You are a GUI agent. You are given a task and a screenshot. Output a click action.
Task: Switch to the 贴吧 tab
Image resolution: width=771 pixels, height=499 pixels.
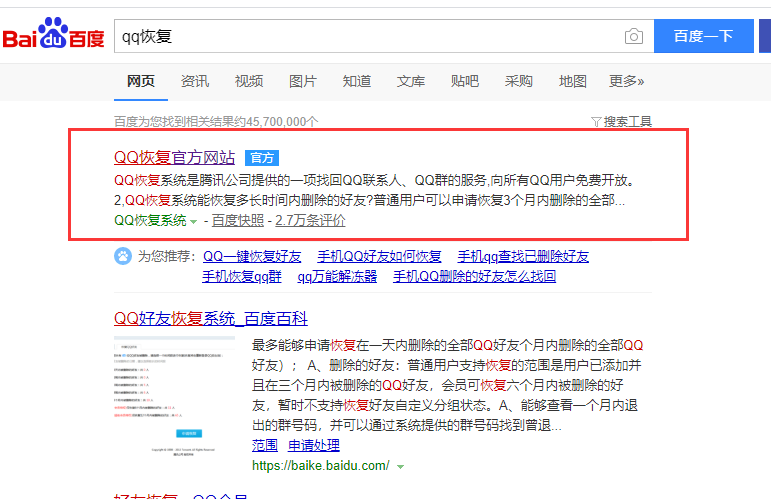465,81
